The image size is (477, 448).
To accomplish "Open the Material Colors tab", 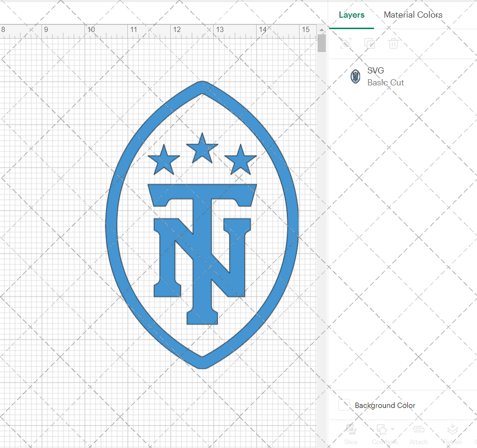I will [x=413, y=15].
